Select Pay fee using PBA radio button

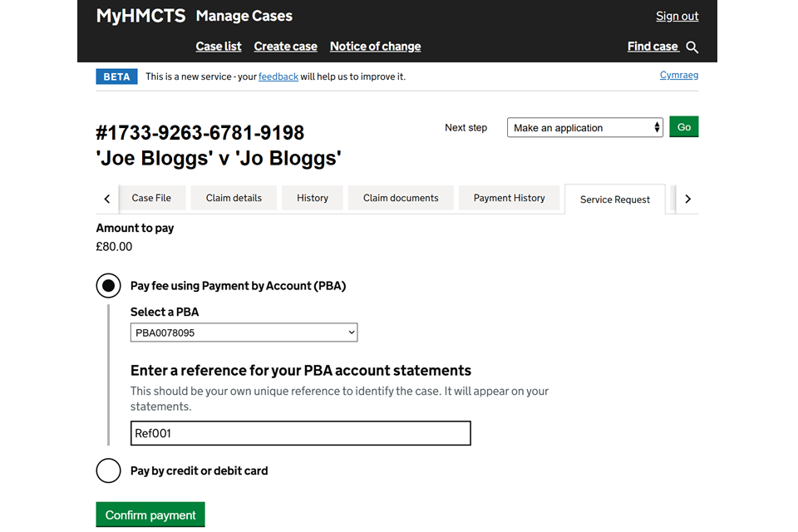(x=109, y=286)
